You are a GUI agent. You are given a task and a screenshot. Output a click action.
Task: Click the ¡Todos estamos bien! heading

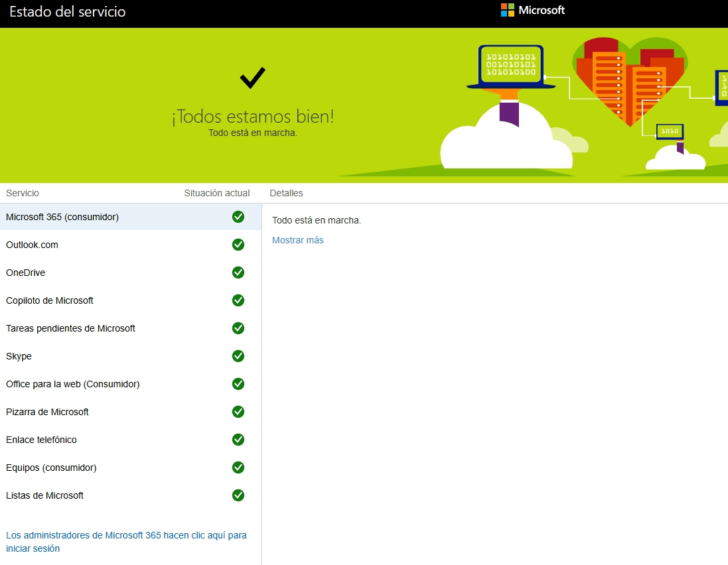253,117
